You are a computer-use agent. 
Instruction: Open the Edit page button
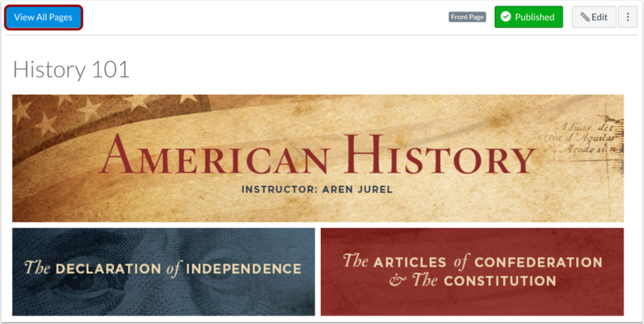594,17
